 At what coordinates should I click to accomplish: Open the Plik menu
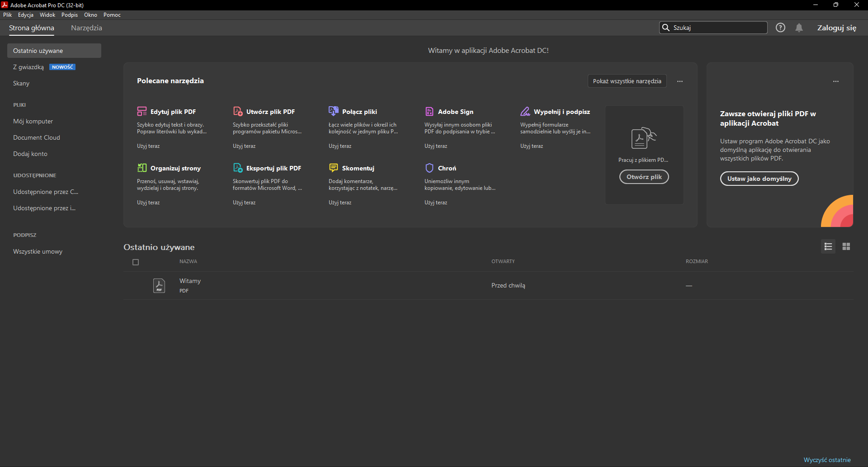[x=8, y=15]
